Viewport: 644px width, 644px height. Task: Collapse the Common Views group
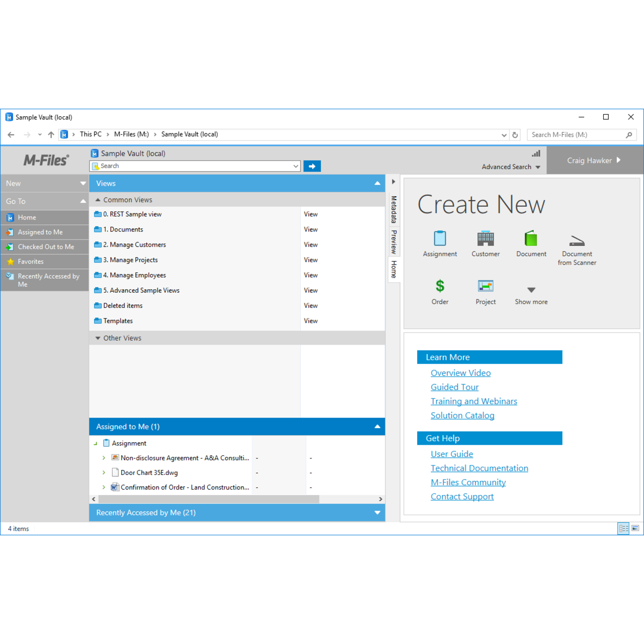tap(98, 200)
